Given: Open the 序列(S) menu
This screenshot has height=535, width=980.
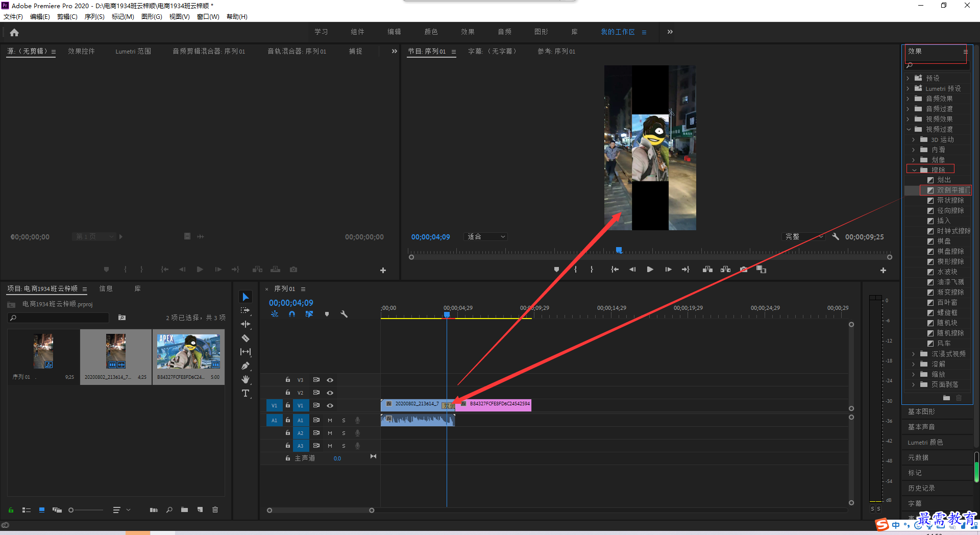Looking at the screenshot, I should (94, 17).
